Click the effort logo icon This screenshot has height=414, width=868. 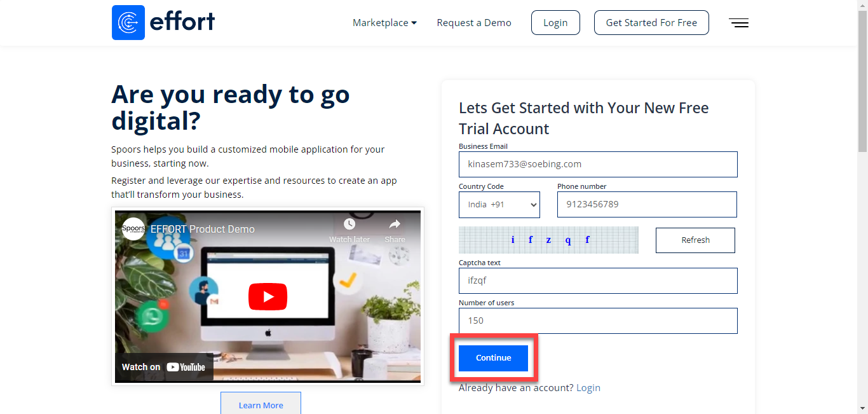tap(128, 23)
